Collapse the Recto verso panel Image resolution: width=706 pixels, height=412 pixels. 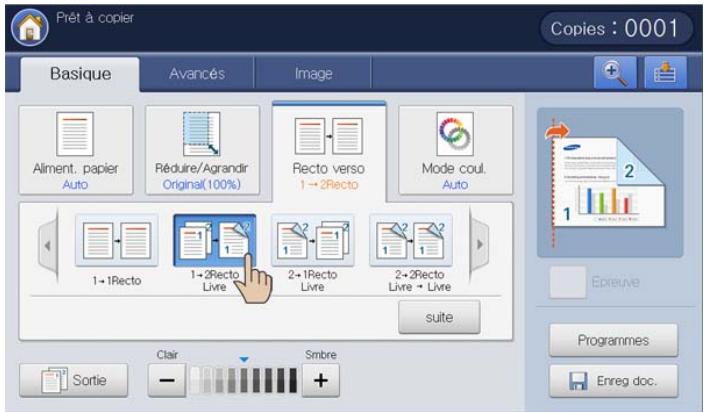329,151
